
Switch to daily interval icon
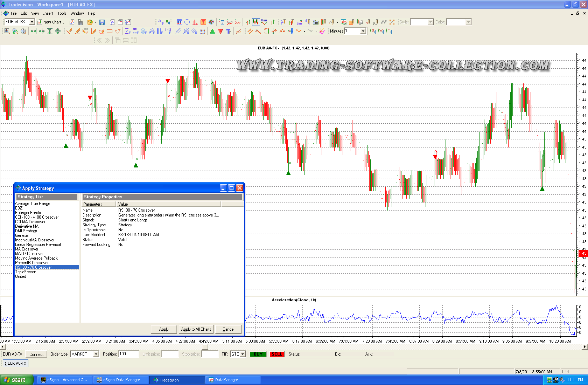coord(372,31)
